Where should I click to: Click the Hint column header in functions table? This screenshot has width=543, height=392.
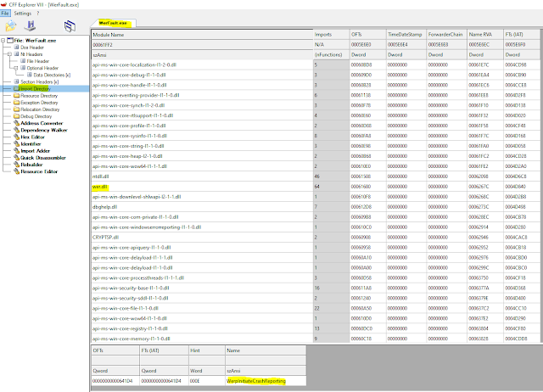[x=207, y=350]
